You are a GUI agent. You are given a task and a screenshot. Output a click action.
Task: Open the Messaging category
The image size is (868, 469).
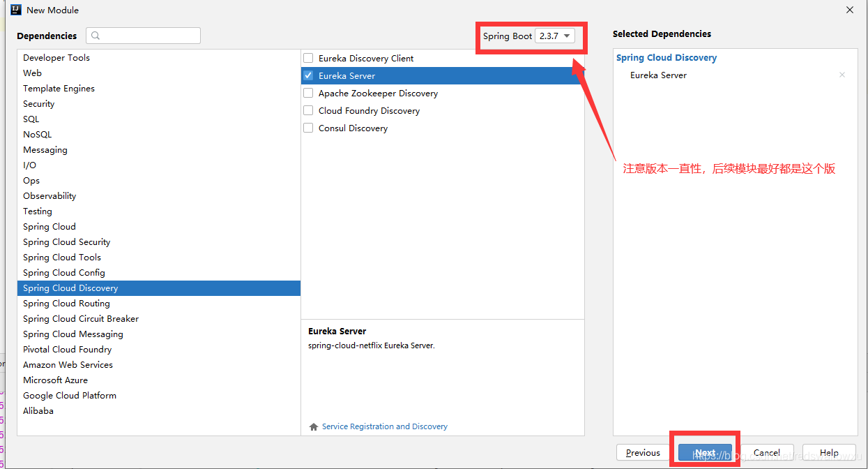point(159,150)
